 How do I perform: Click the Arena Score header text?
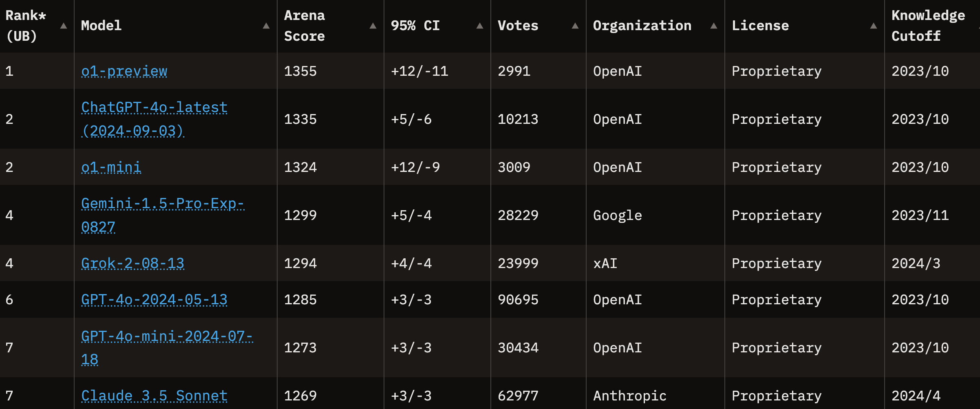coord(305,26)
